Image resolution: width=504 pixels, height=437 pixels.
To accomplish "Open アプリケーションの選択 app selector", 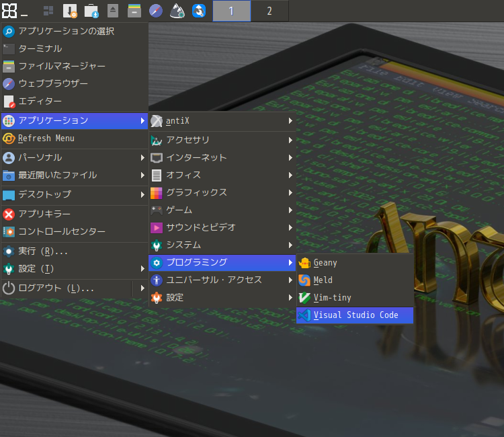I will (75, 31).
